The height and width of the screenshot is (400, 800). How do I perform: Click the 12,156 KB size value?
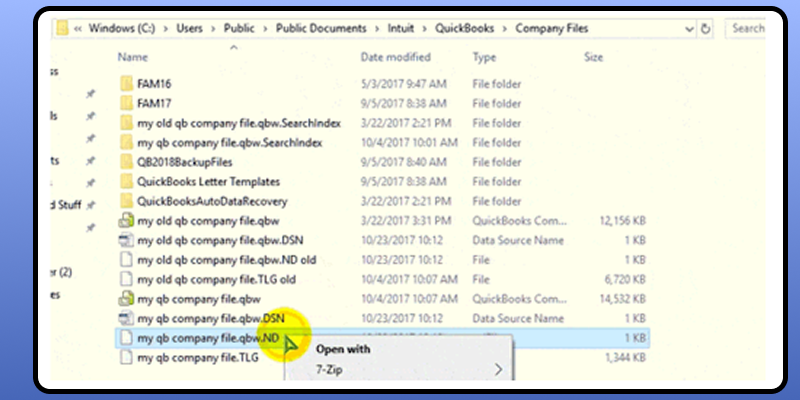click(x=622, y=221)
